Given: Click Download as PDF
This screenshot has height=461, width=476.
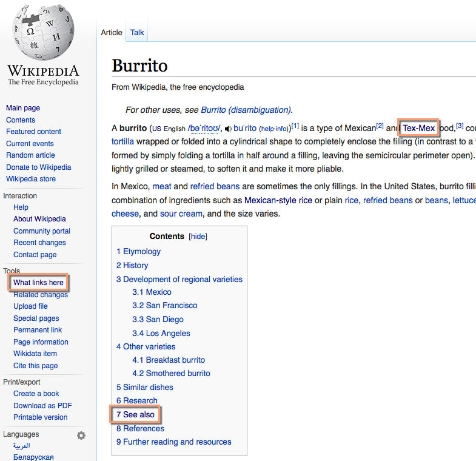Looking at the screenshot, I should [x=42, y=405].
